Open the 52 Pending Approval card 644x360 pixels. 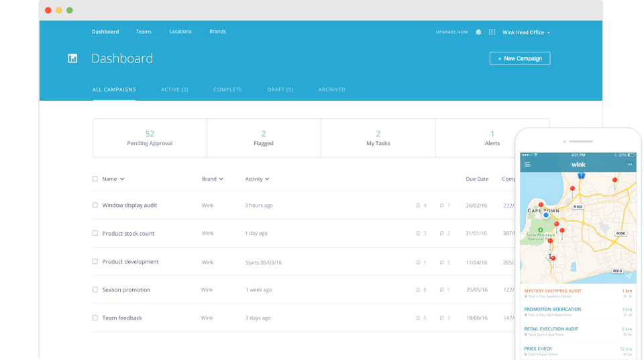click(x=150, y=138)
